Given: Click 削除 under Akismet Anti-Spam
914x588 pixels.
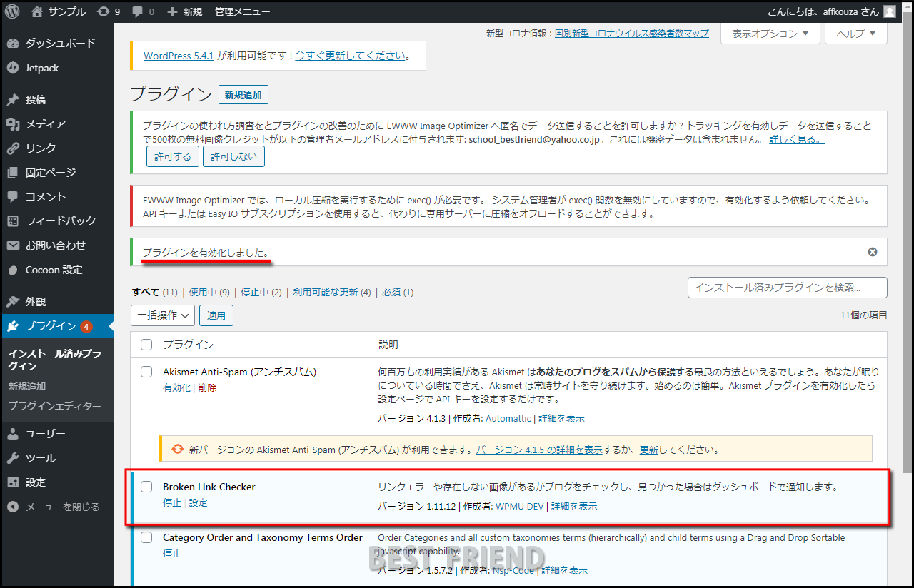Looking at the screenshot, I should tap(207, 387).
